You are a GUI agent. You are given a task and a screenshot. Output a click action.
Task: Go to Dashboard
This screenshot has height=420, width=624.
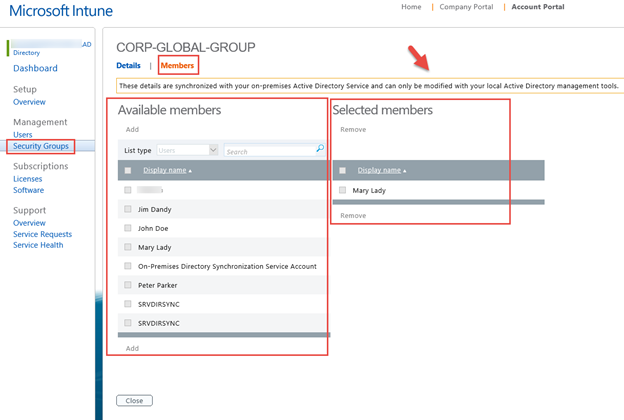[35, 68]
